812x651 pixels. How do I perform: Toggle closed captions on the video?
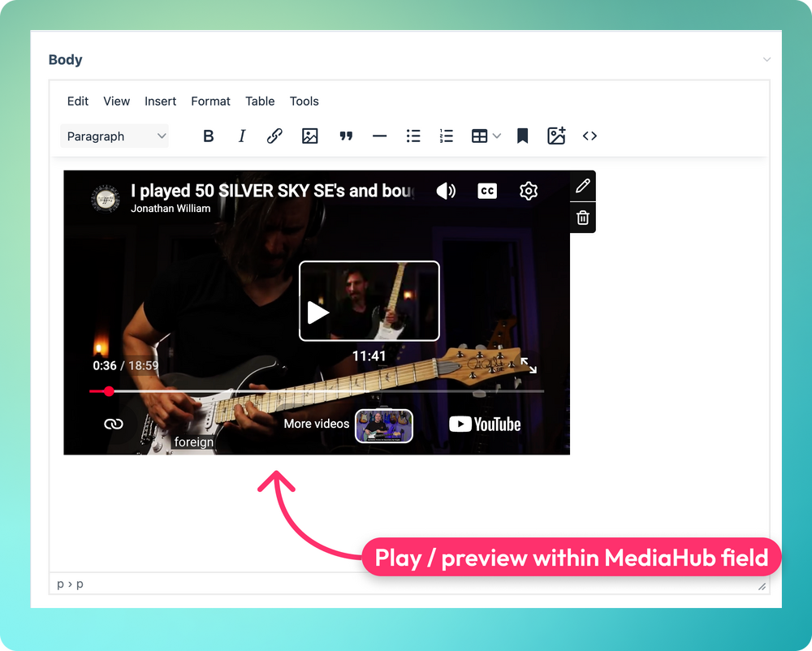(487, 191)
